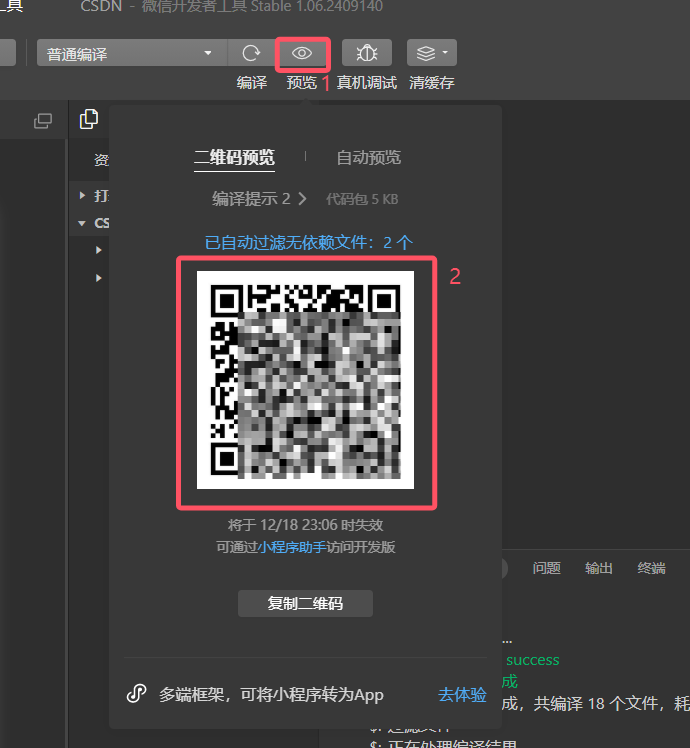Click the multi-platform framework icon

click(136, 694)
